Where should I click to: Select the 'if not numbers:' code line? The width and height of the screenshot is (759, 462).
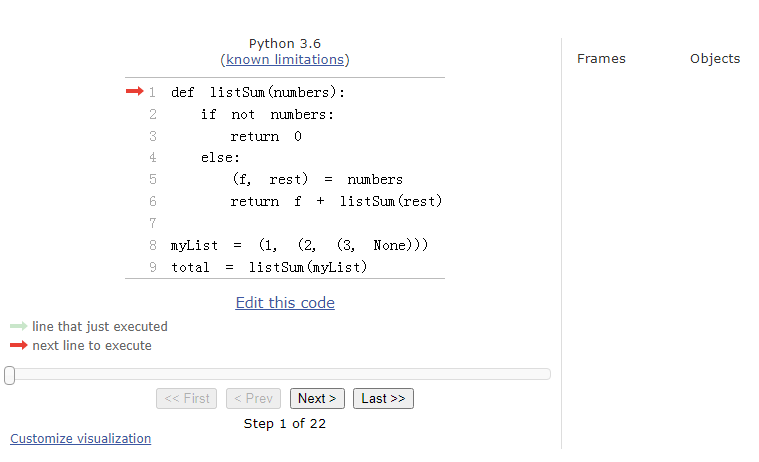click(267, 114)
